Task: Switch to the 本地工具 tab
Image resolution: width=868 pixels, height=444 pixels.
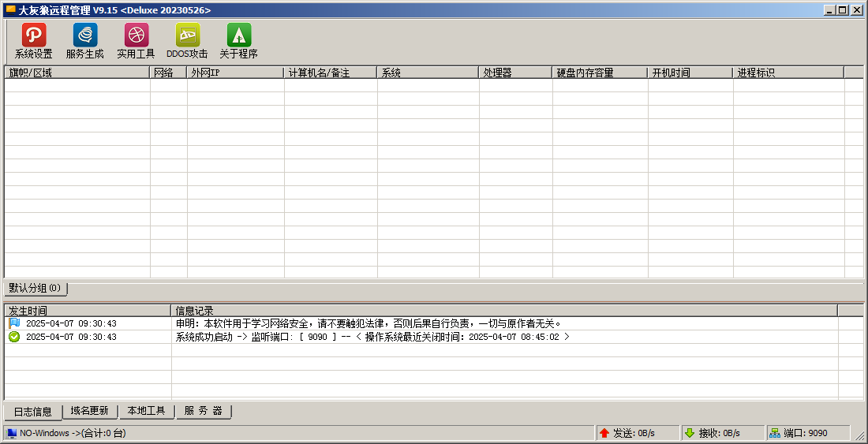Action: pos(146,411)
